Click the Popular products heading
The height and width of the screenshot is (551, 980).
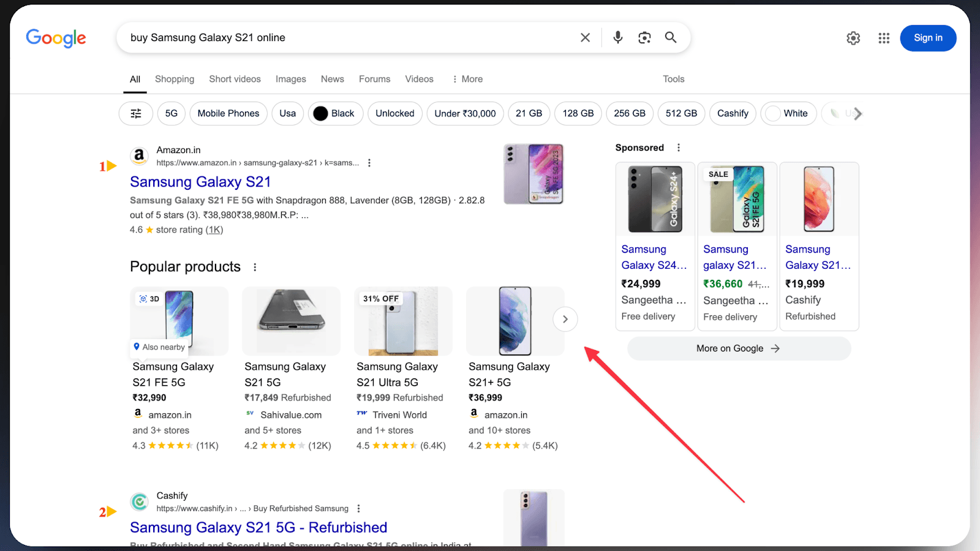click(185, 267)
